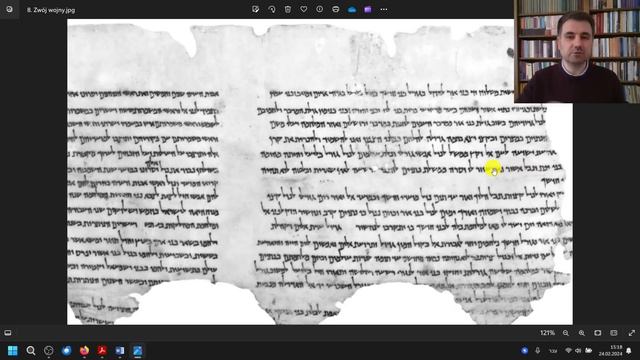Open the Windows Start menu

13,351
